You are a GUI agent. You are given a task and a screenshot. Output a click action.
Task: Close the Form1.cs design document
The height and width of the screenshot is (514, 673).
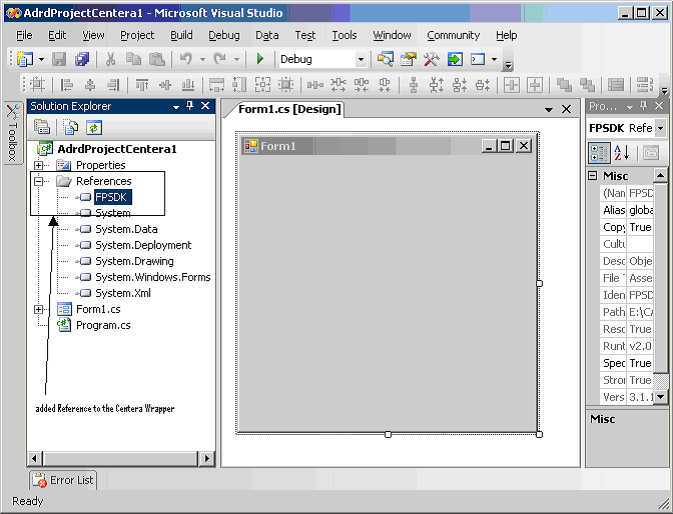(x=567, y=109)
